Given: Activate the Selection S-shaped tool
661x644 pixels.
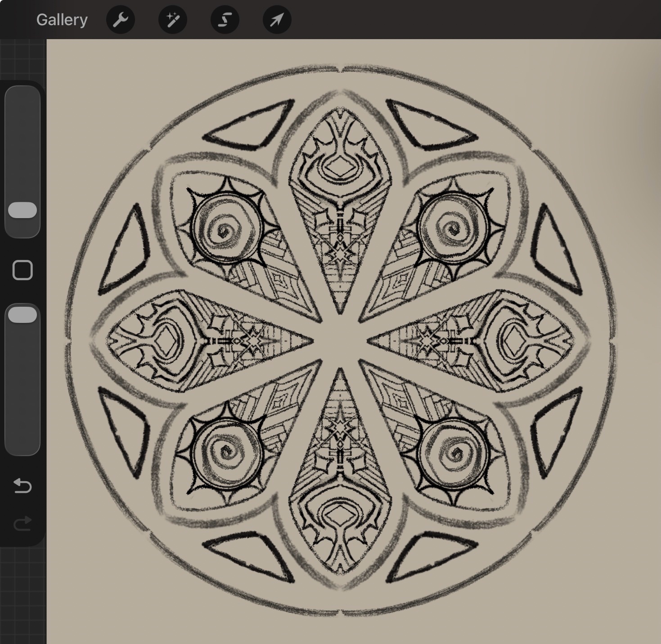Looking at the screenshot, I should [225, 20].
